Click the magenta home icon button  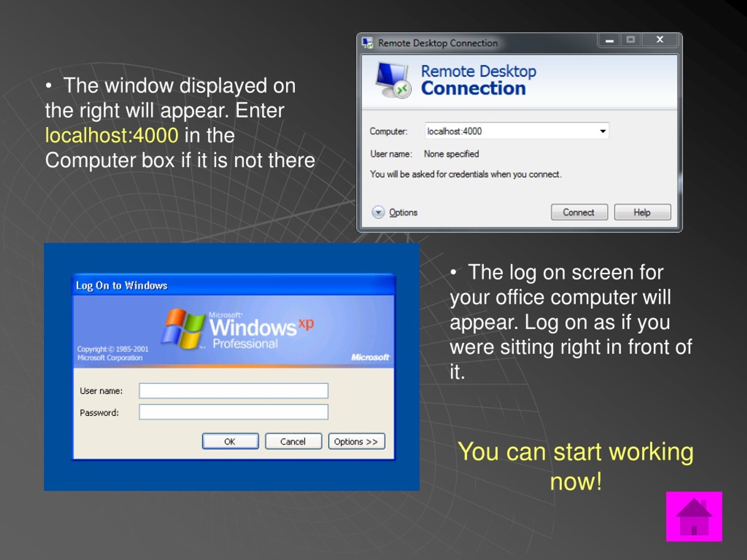point(694,517)
